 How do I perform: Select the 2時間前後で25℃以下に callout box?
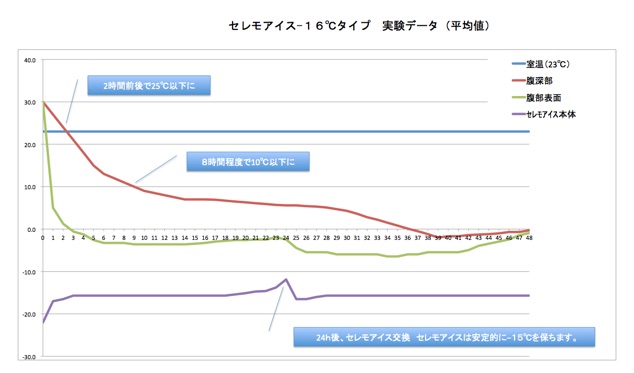click(x=149, y=86)
